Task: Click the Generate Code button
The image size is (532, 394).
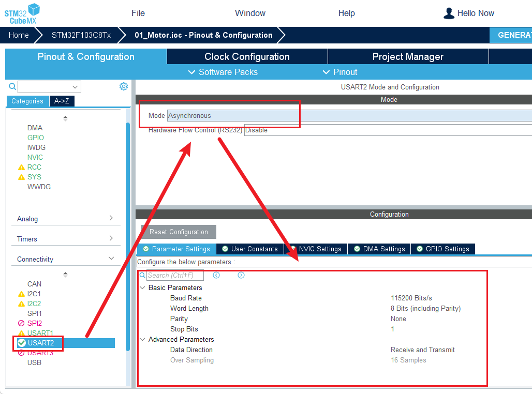Action: click(512, 35)
